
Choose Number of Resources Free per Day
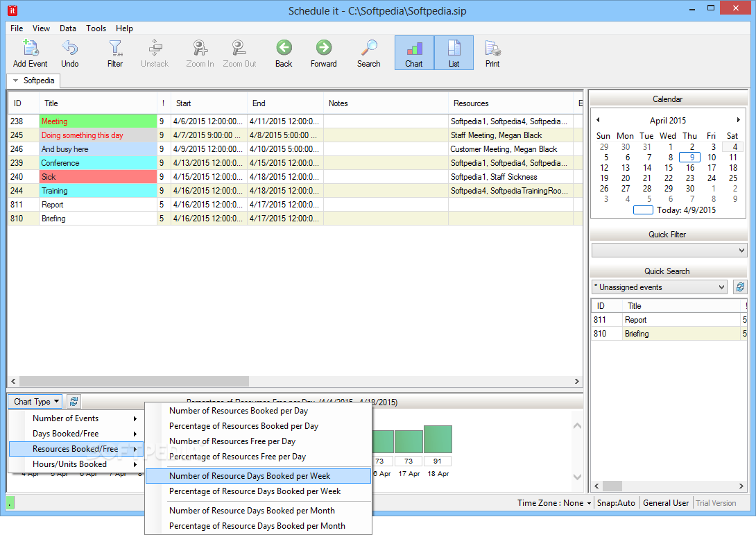click(259, 441)
